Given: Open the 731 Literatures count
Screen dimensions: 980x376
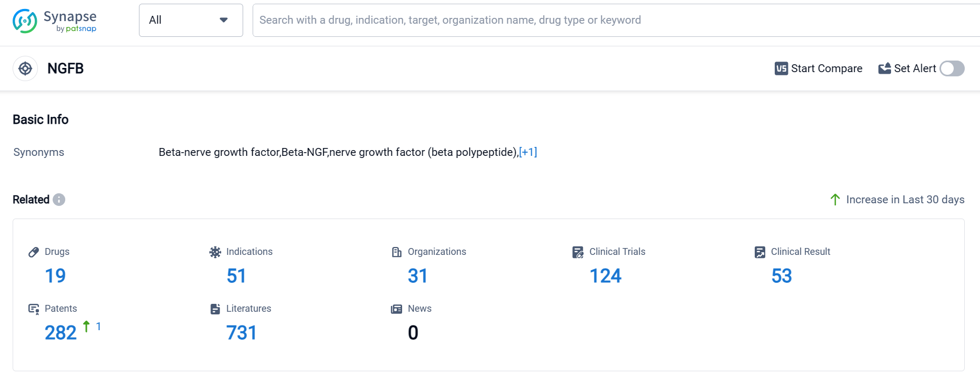Looking at the screenshot, I should pyautogui.click(x=241, y=333).
